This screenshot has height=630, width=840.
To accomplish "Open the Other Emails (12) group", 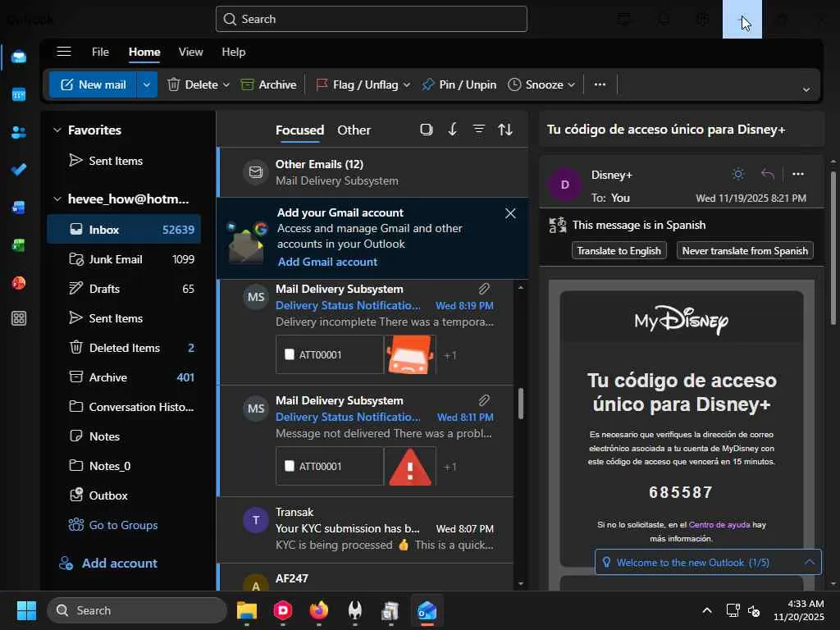I will [x=372, y=172].
